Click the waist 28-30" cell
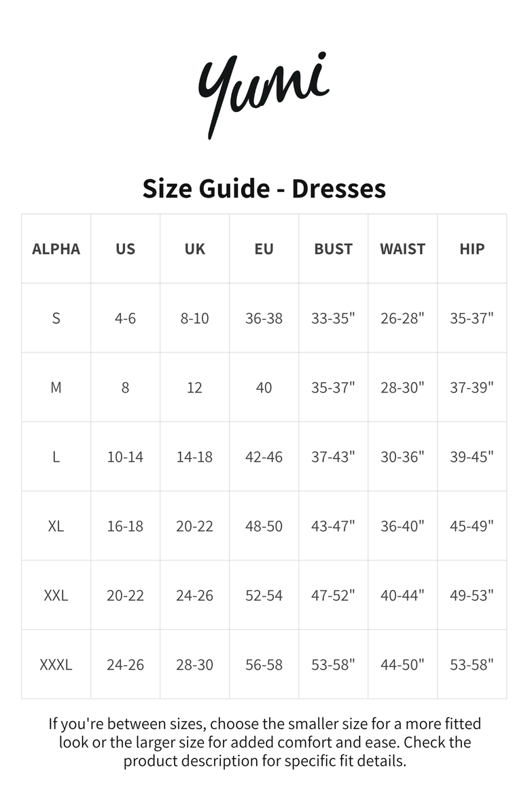Screen dimensions: 530x812 (403, 388)
